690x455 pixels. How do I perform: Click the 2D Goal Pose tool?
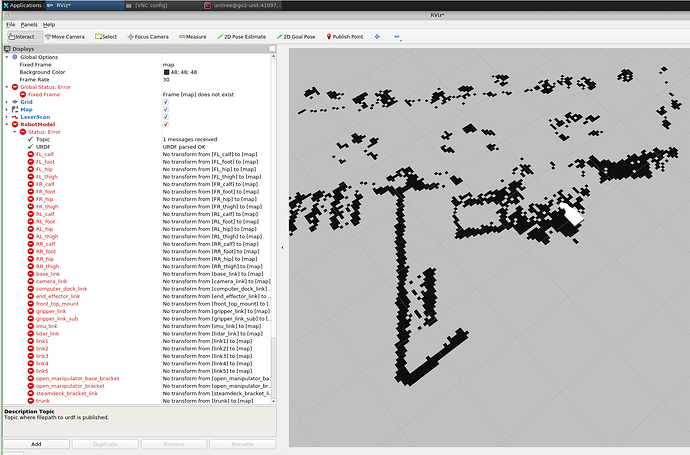(x=297, y=36)
